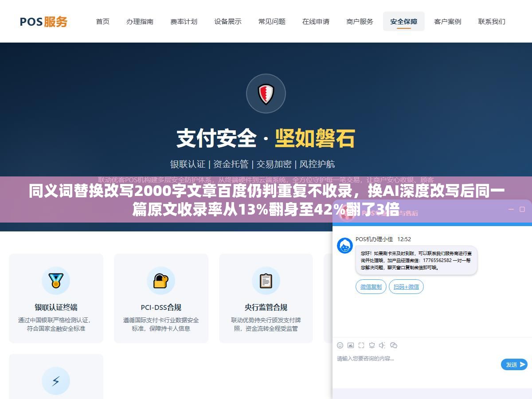Click the send image icon in chat
Image resolution: width=532 pixels, height=399 pixels.
[x=351, y=345]
